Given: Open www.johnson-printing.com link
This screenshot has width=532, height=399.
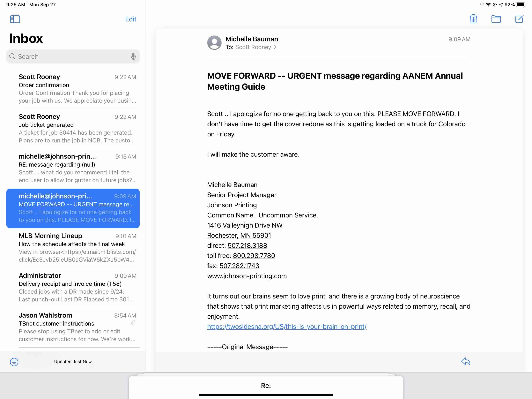Looking at the screenshot, I should point(247,276).
